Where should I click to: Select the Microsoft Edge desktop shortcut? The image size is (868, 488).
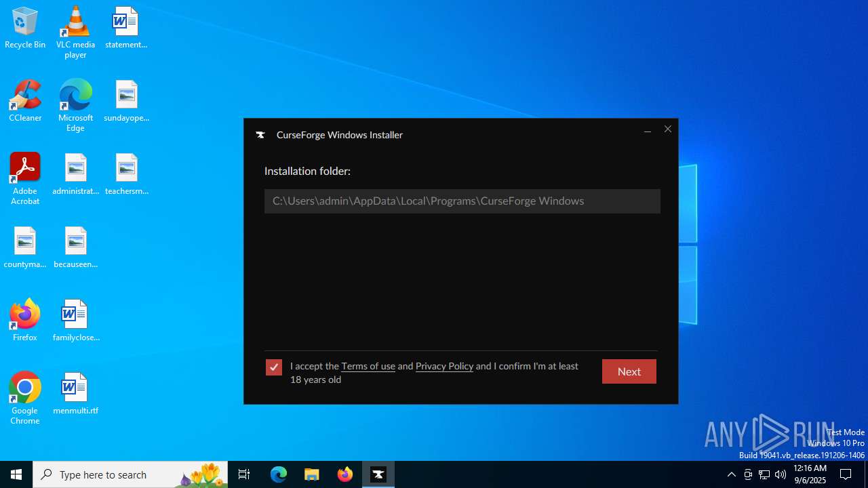tap(75, 106)
